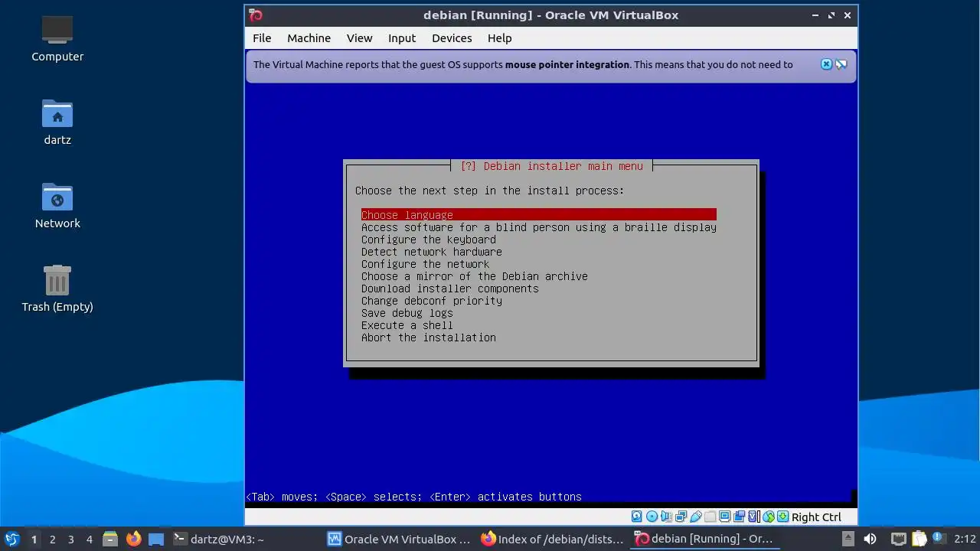Screen dimensions: 980x551
Task: Click the Right Ctrl host key label
Action: [816, 517]
